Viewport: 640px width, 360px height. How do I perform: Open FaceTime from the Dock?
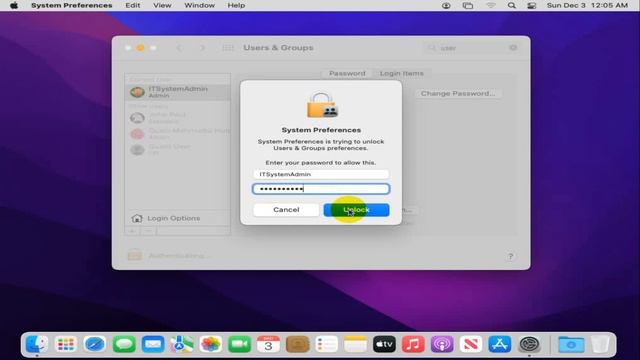coord(240,344)
